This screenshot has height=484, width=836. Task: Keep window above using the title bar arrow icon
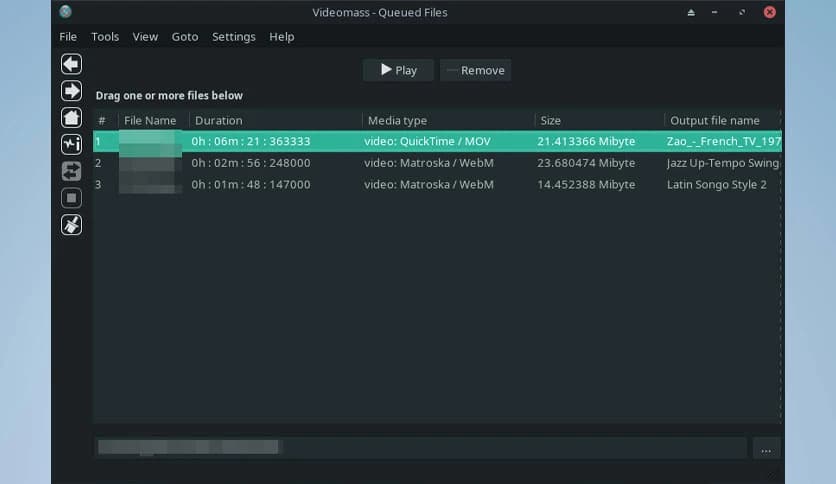point(691,12)
